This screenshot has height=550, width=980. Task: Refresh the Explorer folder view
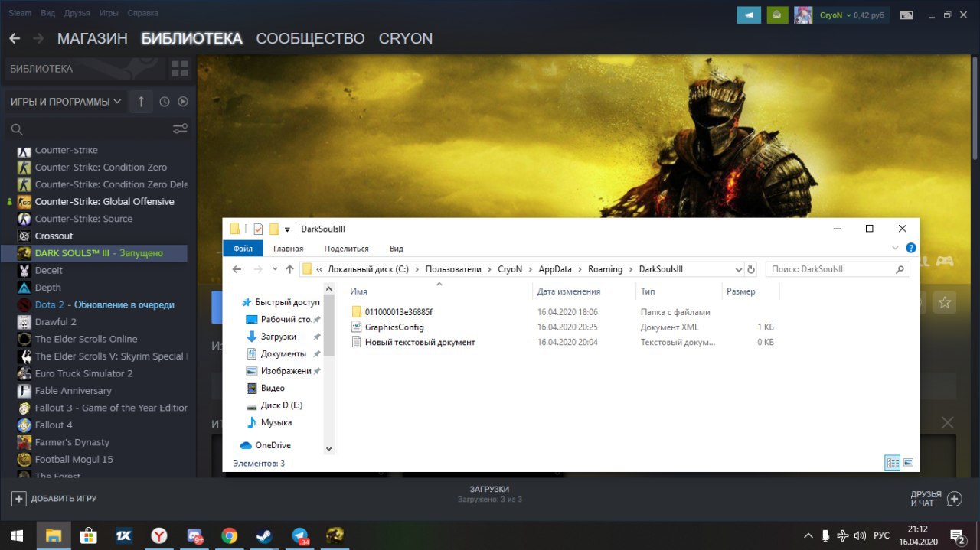click(x=751, y=269)
